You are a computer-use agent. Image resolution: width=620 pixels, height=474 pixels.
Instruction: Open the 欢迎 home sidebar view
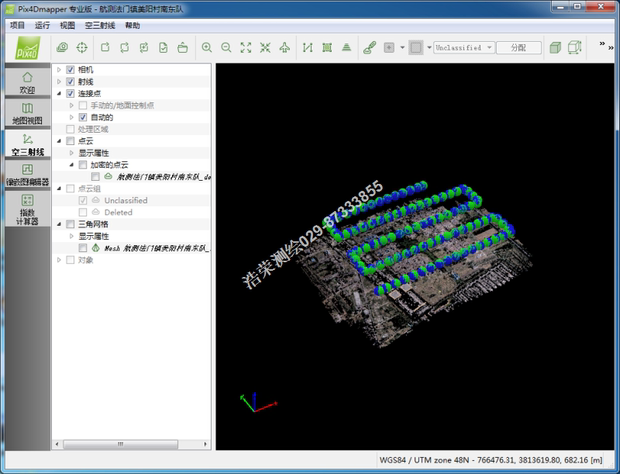click(x=27, y=83)
